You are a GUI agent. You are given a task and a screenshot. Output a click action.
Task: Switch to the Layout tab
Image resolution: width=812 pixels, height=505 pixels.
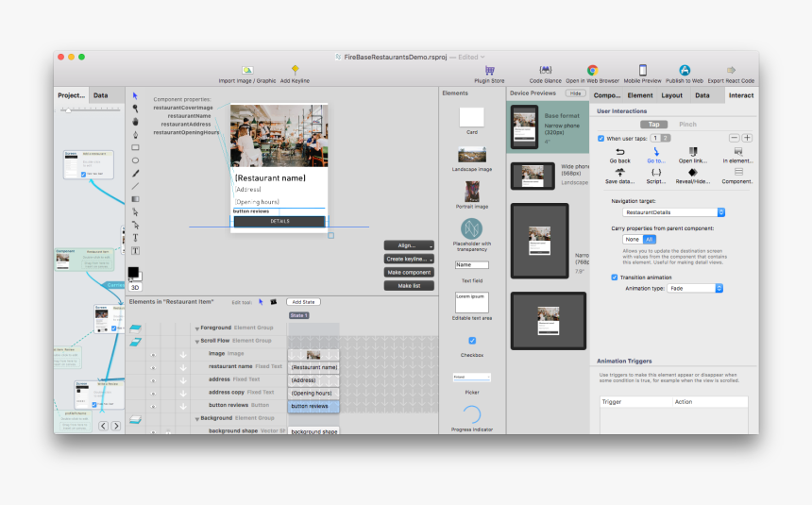(671, 95)
